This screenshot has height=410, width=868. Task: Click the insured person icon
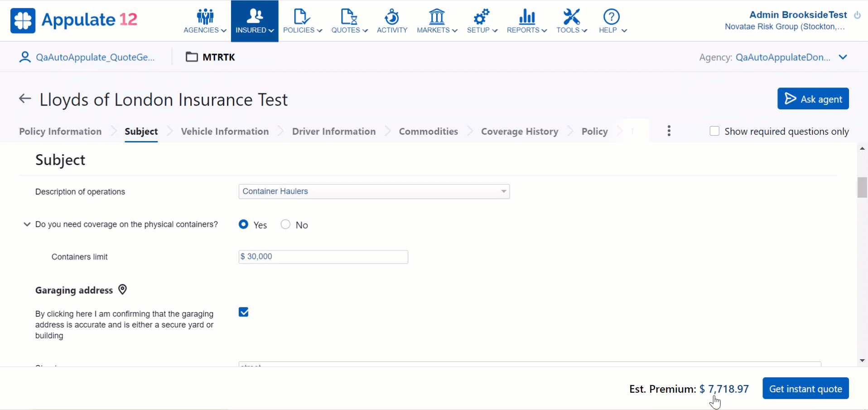click(x=25, y=57)
